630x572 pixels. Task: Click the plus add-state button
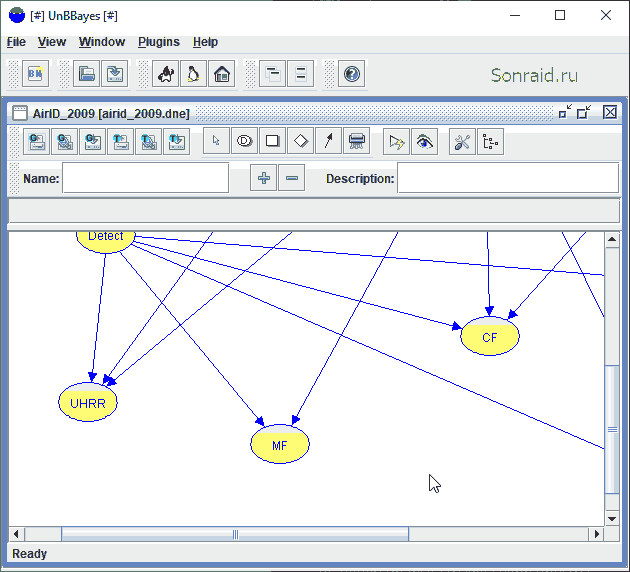264,178
